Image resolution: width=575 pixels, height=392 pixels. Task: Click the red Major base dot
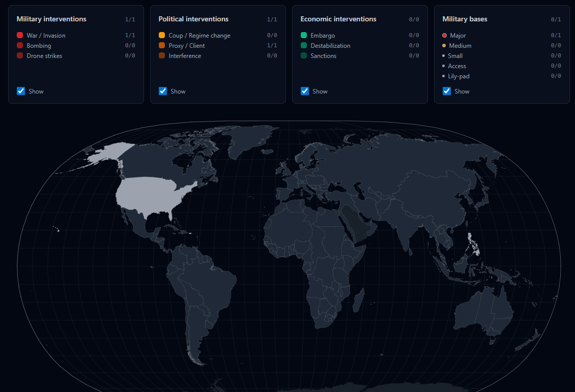[444, 36]
